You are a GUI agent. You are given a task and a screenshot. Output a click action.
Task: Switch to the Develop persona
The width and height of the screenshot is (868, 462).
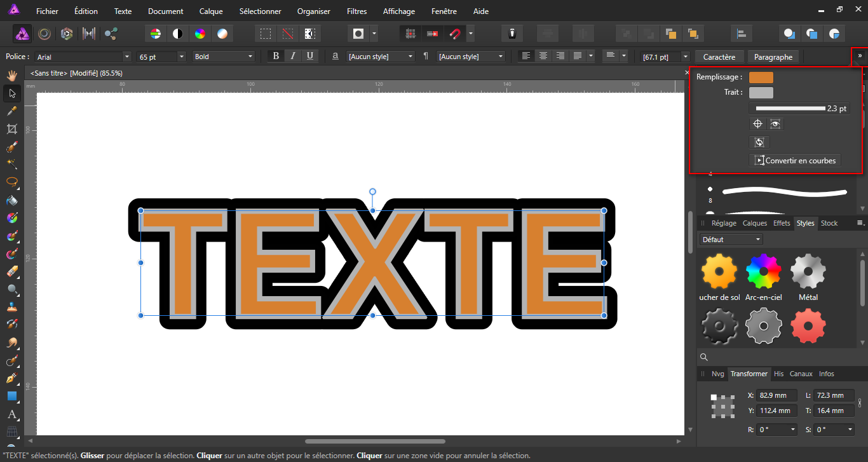tap(67, 33)
